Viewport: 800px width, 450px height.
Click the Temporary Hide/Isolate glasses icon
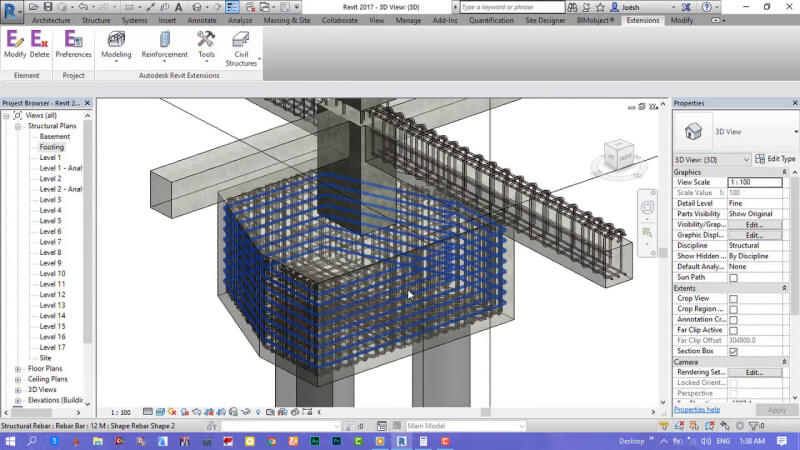[246, 412]
